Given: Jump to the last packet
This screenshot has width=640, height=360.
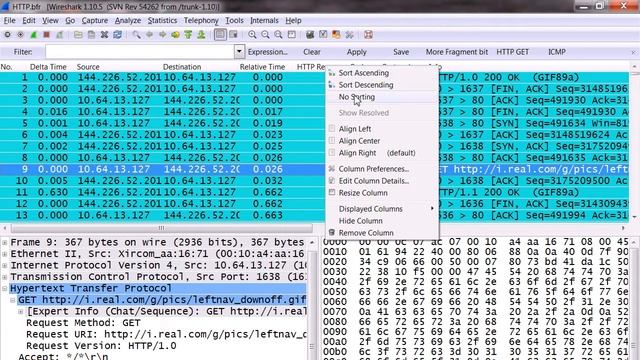Looking at the screenshot, I should pos(201,35).
